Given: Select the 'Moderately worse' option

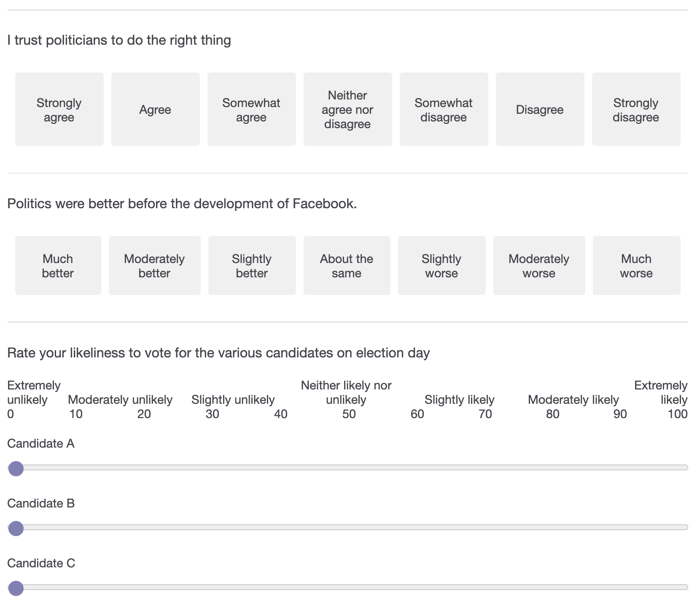Looking at the screenshot, I should [x=539, y=266].
